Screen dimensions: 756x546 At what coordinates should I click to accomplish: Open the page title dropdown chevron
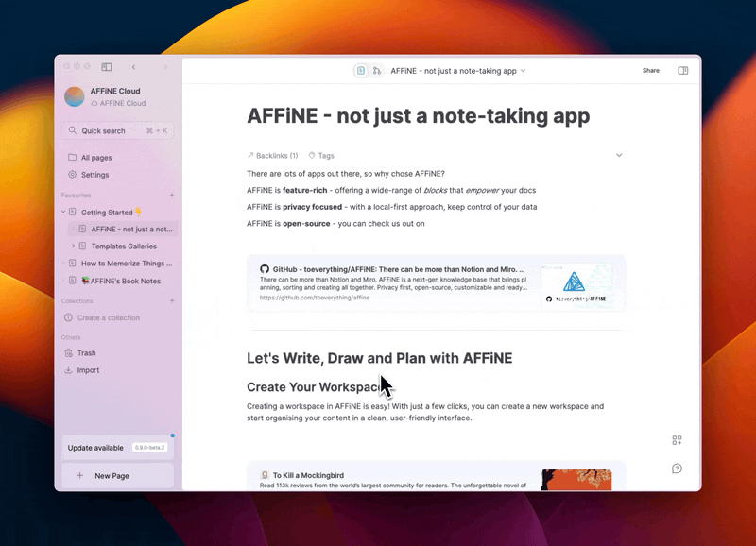(524, 71)
